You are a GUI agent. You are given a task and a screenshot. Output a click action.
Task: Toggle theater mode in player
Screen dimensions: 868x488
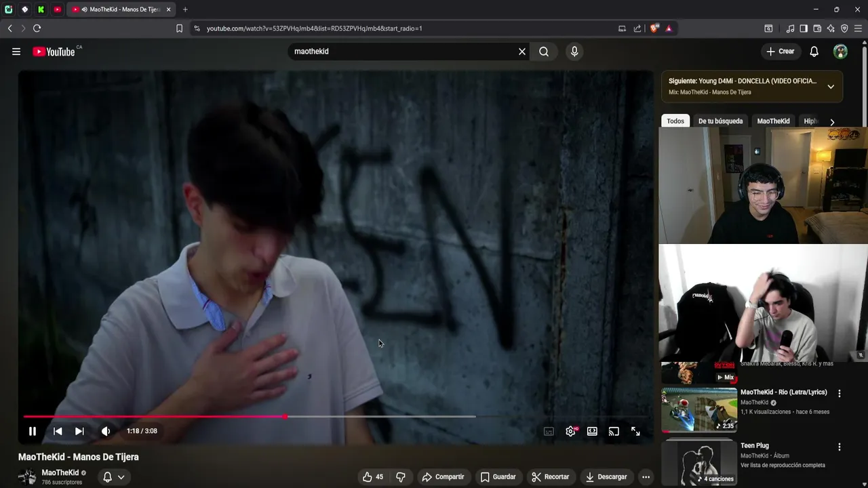pyautogui.click(x=592, y=431)
